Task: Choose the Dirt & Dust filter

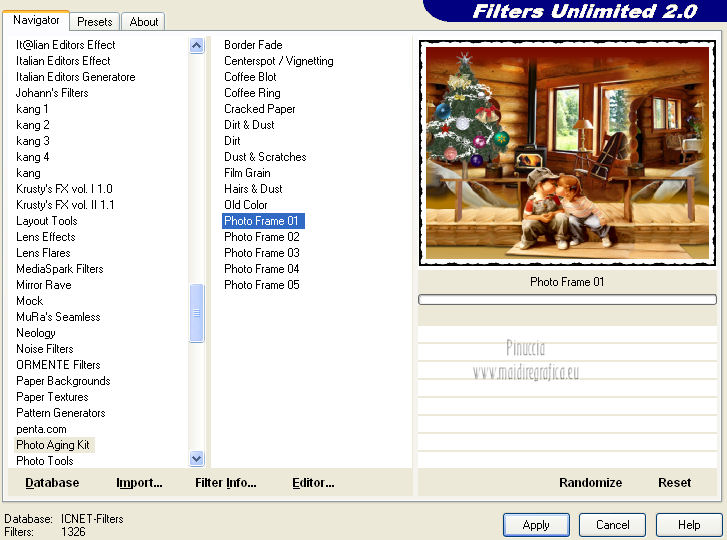Action: click(249, 125)
